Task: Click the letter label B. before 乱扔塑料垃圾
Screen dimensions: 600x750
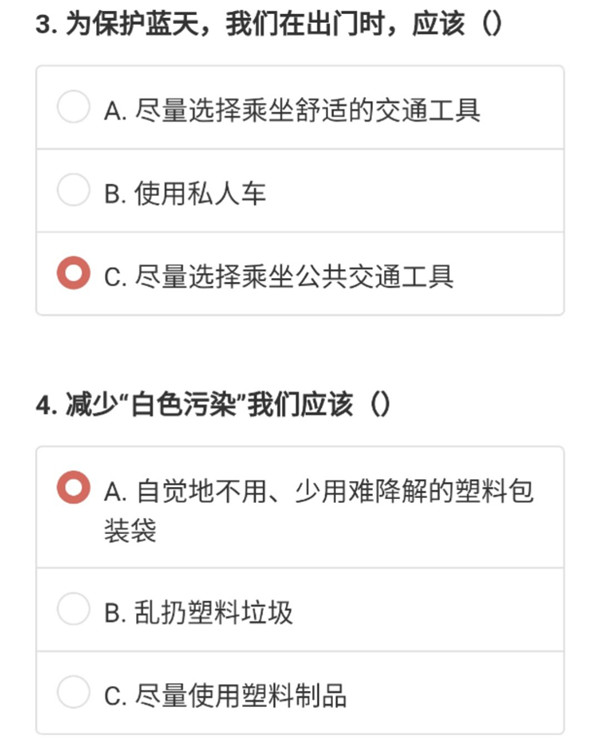Action: click(115, 614)
